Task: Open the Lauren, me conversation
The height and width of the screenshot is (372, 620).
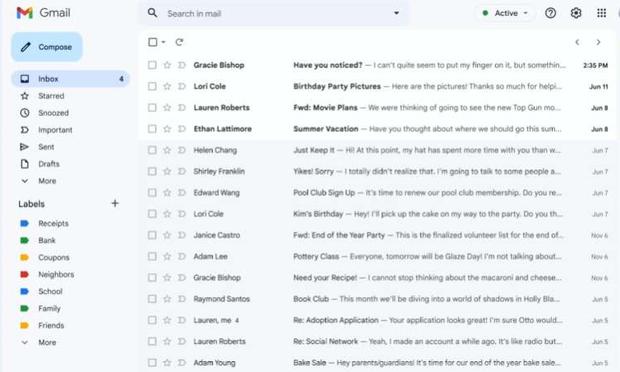Action: [x=378, y=320]
